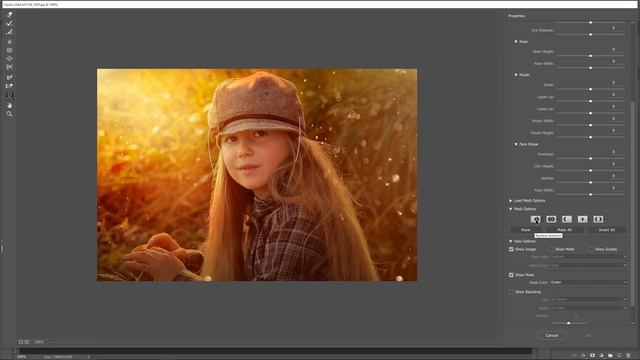Screen dimensions: 640x360
Task: Click the Invert Selection mask icon
Action: (x=598, y=219)
